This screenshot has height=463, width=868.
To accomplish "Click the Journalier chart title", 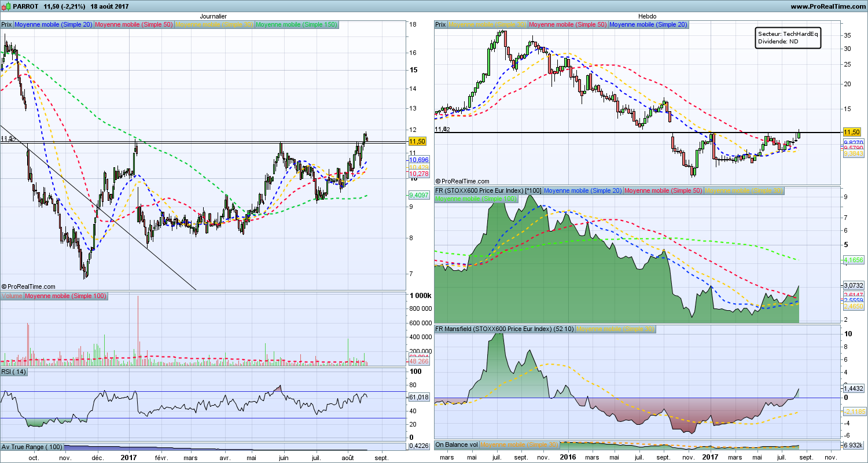I will 213,17.
